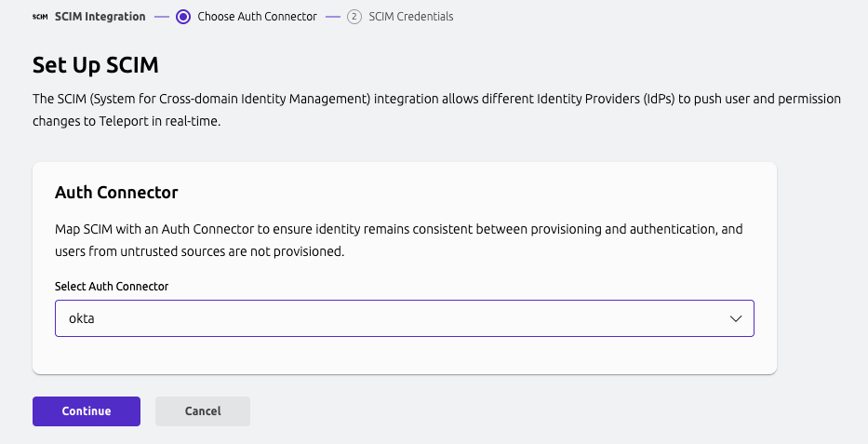Select the SCIM Integration breadcrumb label
This screenshot has height=444, width=868.
[x=100, y=16]
